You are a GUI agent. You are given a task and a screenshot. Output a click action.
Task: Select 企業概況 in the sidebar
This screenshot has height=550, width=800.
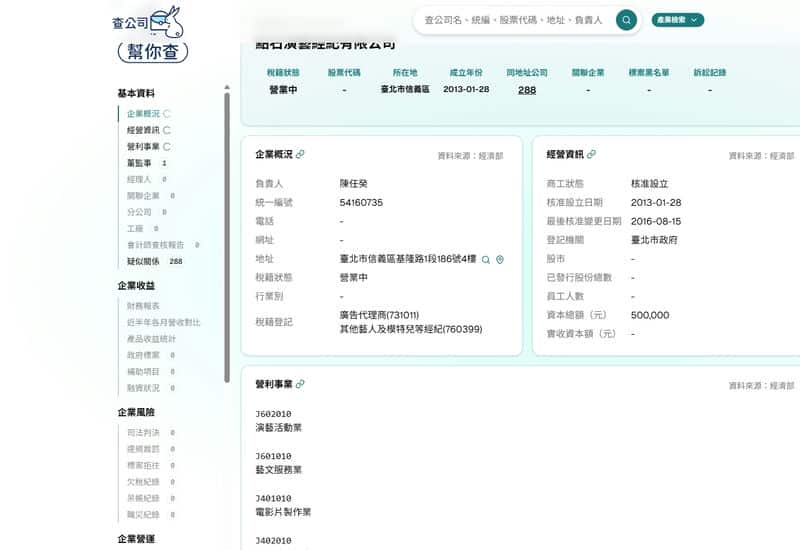pyautogui.click(x=143, y=114)
